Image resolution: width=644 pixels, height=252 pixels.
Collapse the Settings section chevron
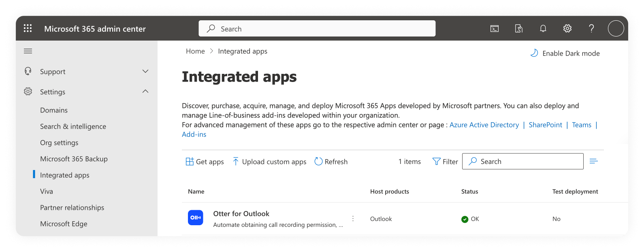point(145,91)
